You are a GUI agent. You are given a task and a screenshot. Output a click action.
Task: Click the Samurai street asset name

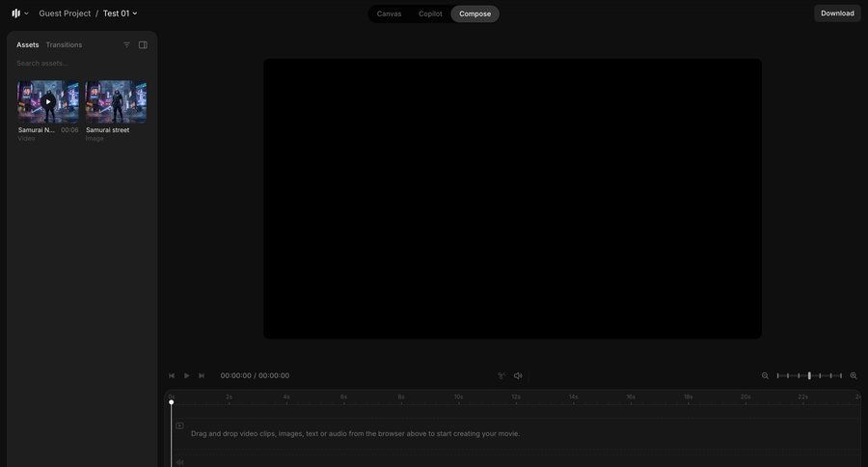(x=107, y=130)
